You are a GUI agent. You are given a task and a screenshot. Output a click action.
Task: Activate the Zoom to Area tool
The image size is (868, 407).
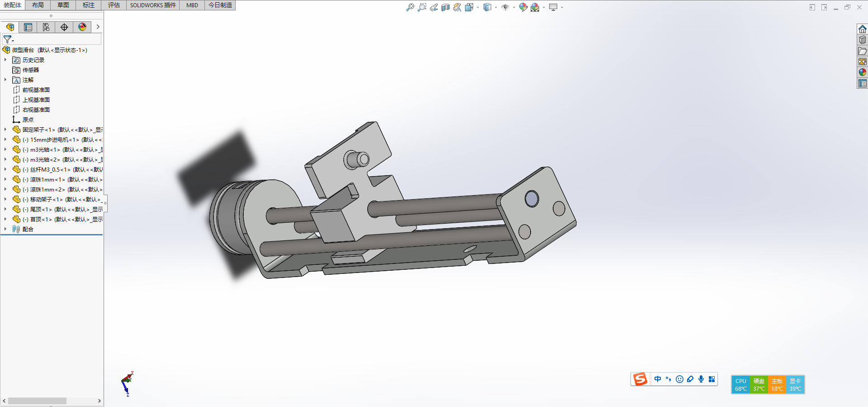[x=422, y=7]
